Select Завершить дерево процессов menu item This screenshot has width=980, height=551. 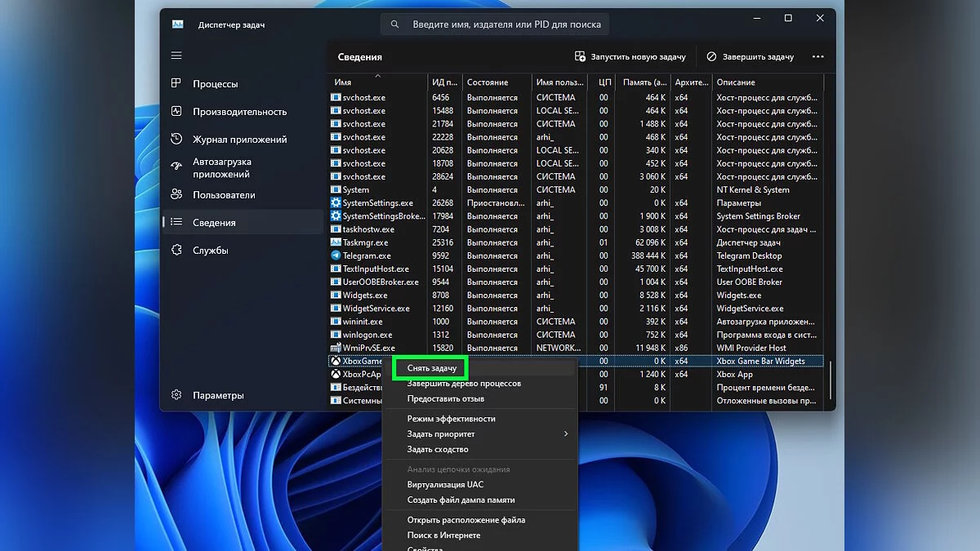pos(464,384)
